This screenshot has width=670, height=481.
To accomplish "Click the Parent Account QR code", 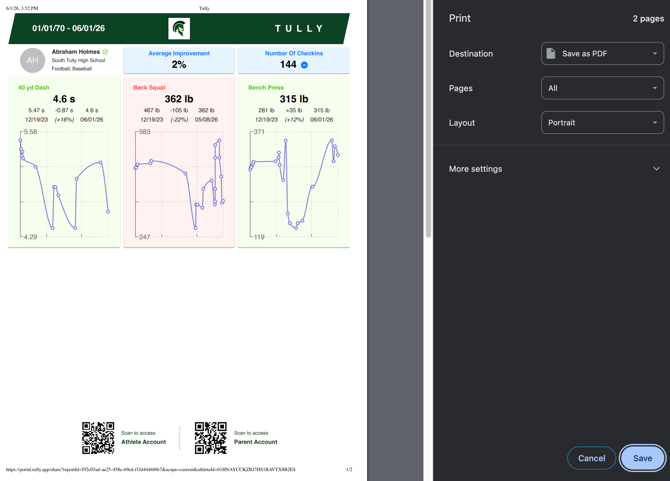I will tap(211, 438).
